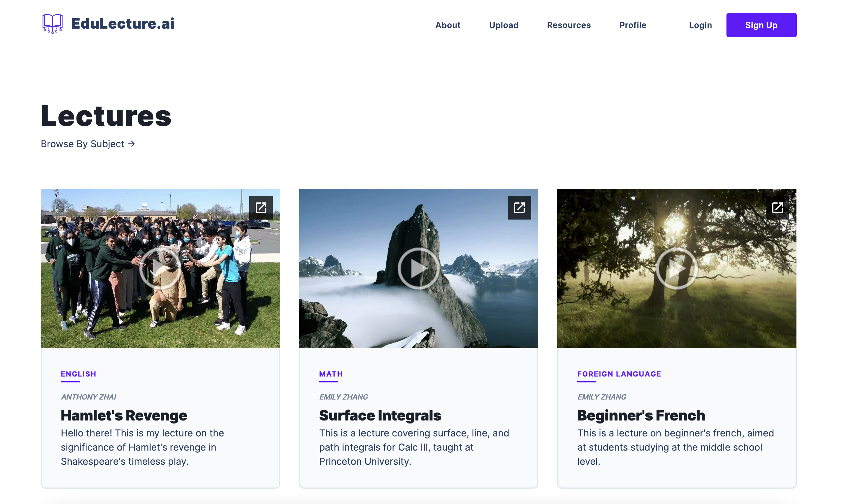Click the arrow next to Browse By Subject

(x=131, y=144)
